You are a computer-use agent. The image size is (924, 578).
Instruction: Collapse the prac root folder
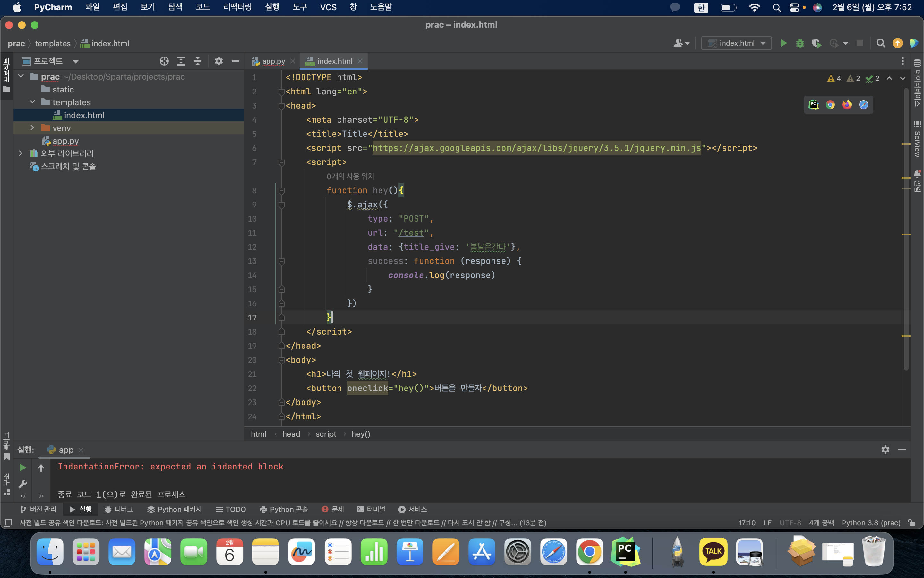pos(21,76)
